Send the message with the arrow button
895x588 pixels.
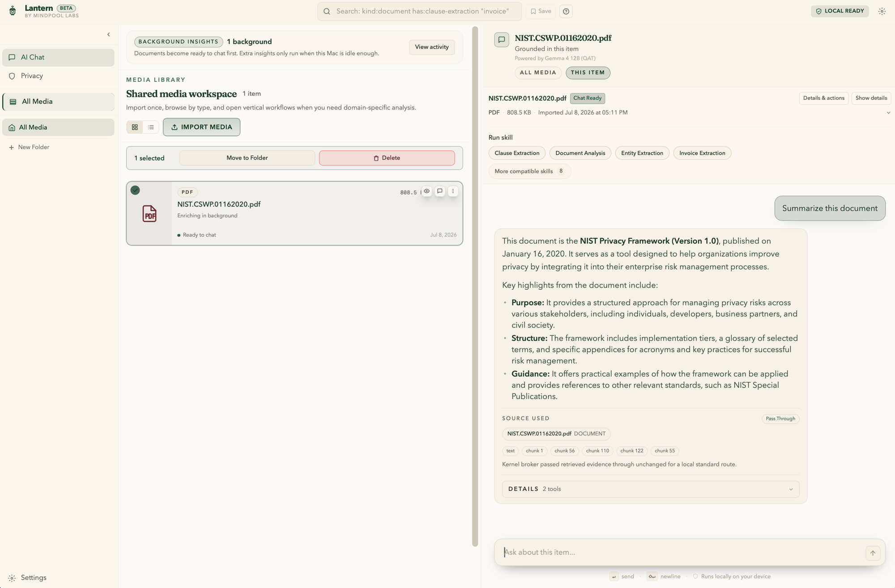[x=873, y=553]
